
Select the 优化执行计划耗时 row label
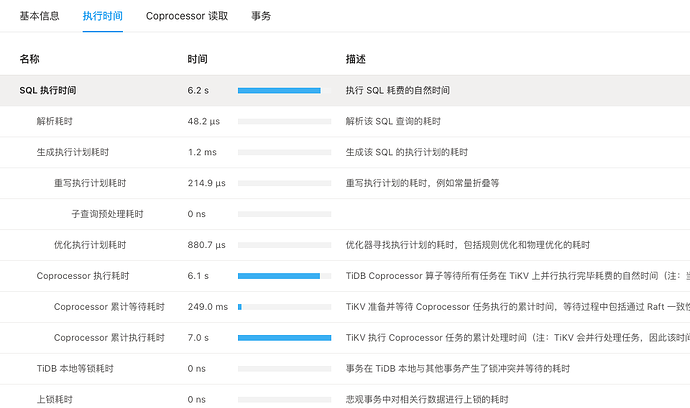90,245
